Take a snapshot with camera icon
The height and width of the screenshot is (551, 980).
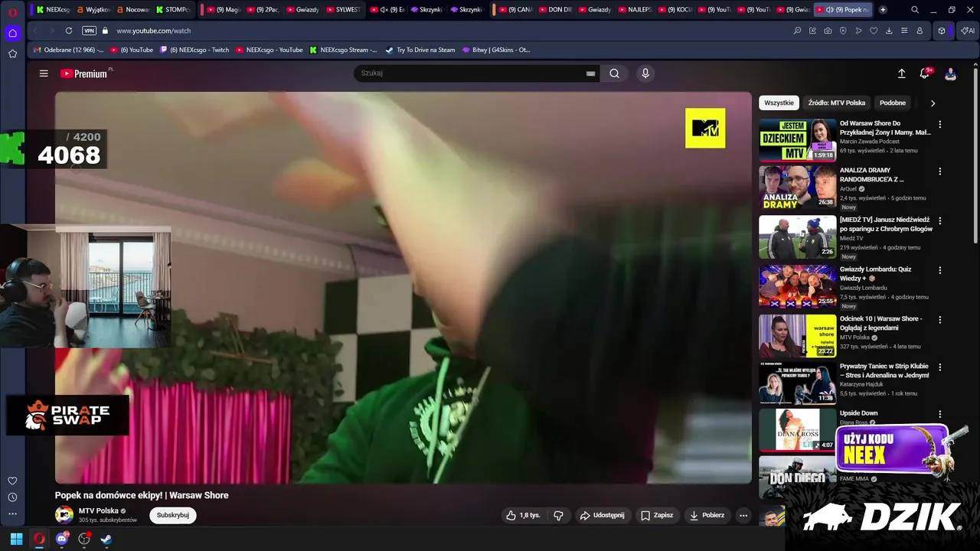pos(828,31)
